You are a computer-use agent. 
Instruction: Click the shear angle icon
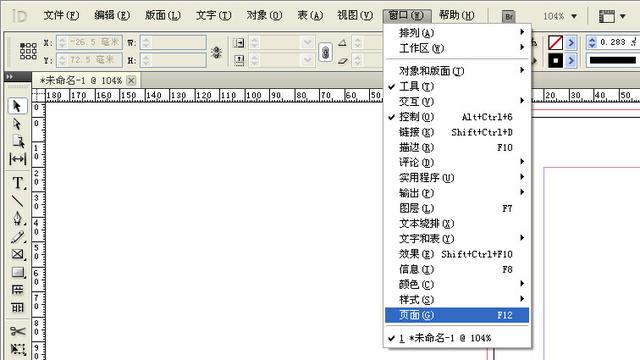tap(342, 61)
